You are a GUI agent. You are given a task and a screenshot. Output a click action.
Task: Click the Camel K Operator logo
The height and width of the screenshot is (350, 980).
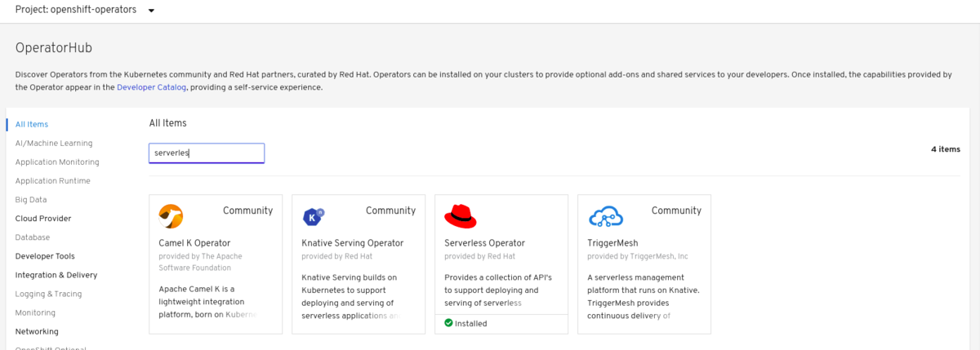click(171, 216)
